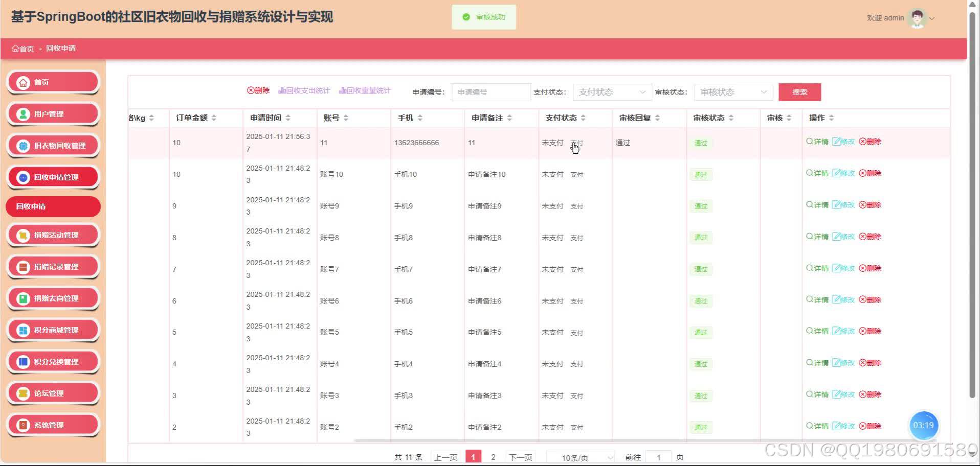The height and width of the screenshot is (466, 980).
Task: Click the home icon next to 首页 breadcrumb
Action: 15,48
